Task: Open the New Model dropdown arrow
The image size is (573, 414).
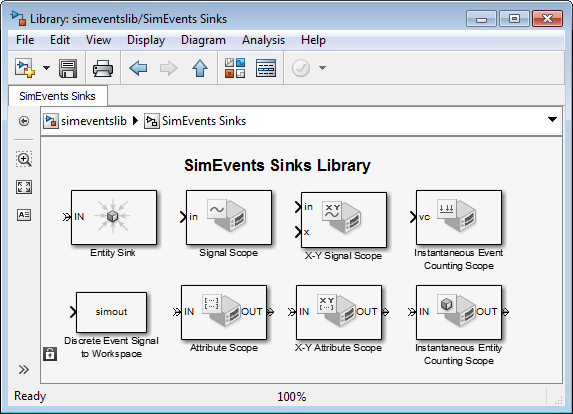Action: 46,68
